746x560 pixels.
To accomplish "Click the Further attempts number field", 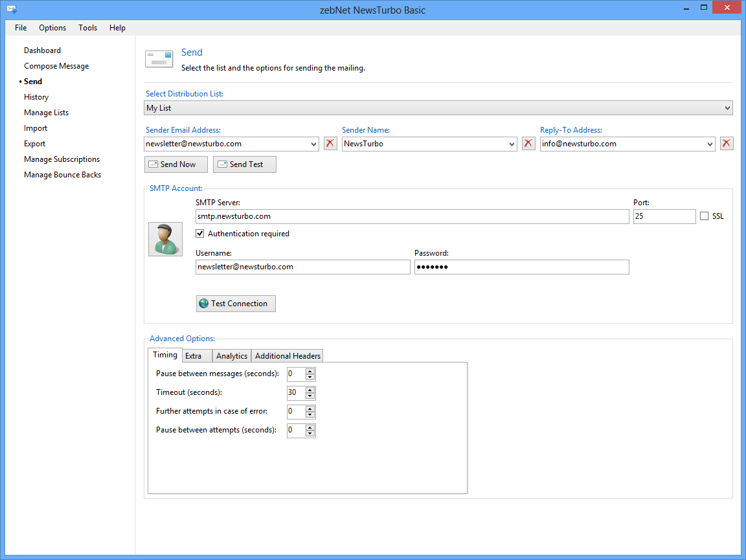I will pyautogui.click(x=296, y=412).
